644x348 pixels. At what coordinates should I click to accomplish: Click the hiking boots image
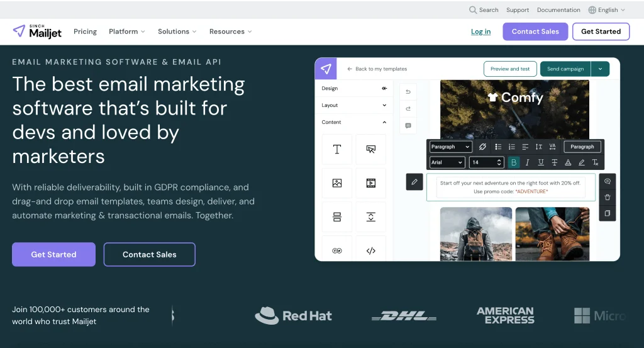[552, 233]
